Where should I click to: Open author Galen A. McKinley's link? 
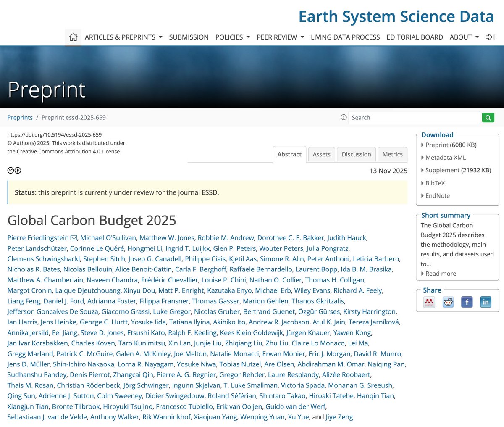[x=143, y=354]
